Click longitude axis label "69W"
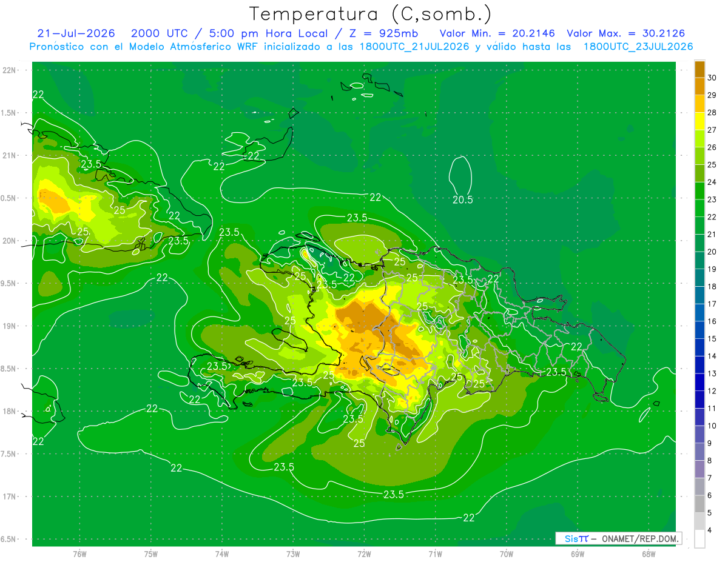The image size is (728, 562). (578, 554)
